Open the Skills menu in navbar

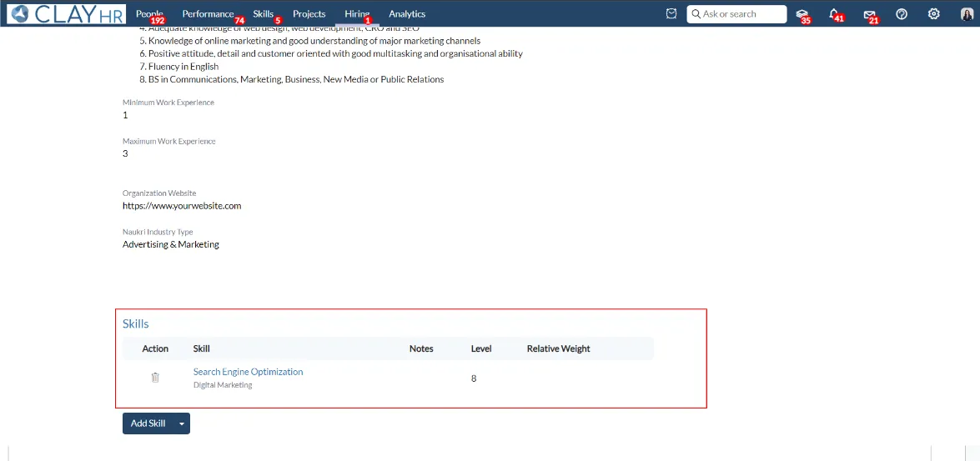click(263, 13)
